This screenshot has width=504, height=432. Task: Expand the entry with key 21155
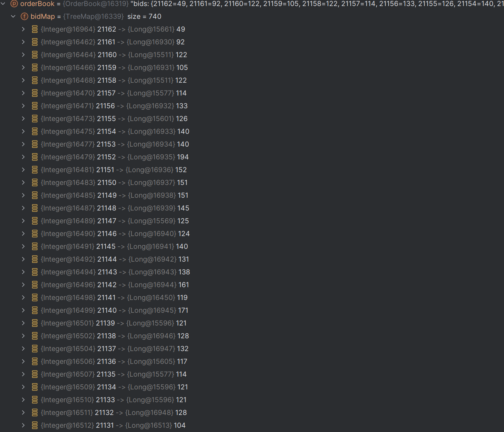pyautogui.click(x=23, y=119)
